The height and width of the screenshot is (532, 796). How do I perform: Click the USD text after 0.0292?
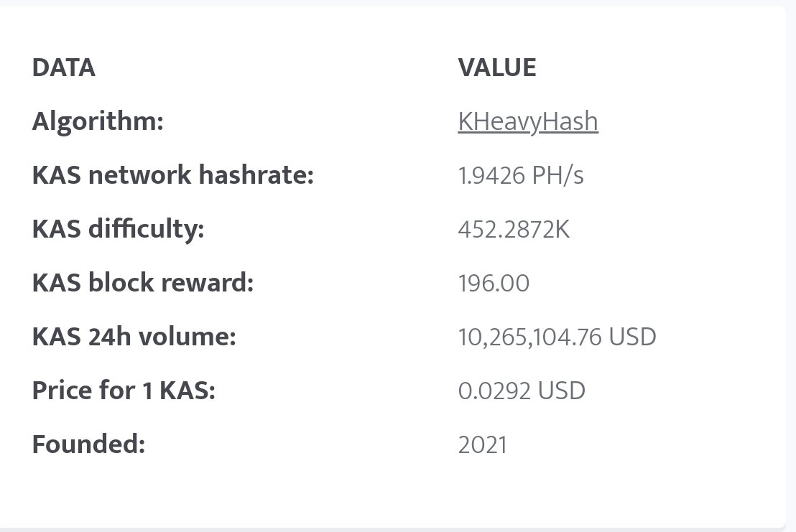point(562,391)
